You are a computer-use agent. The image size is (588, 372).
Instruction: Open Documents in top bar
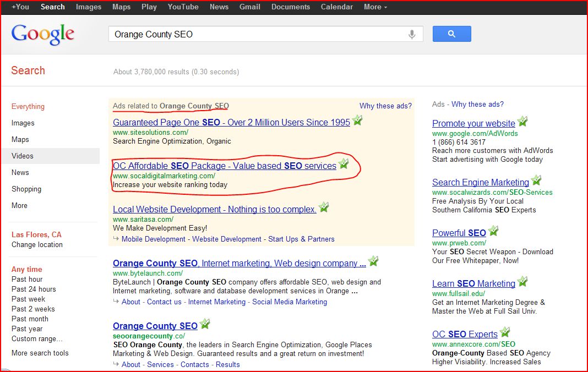291,7
